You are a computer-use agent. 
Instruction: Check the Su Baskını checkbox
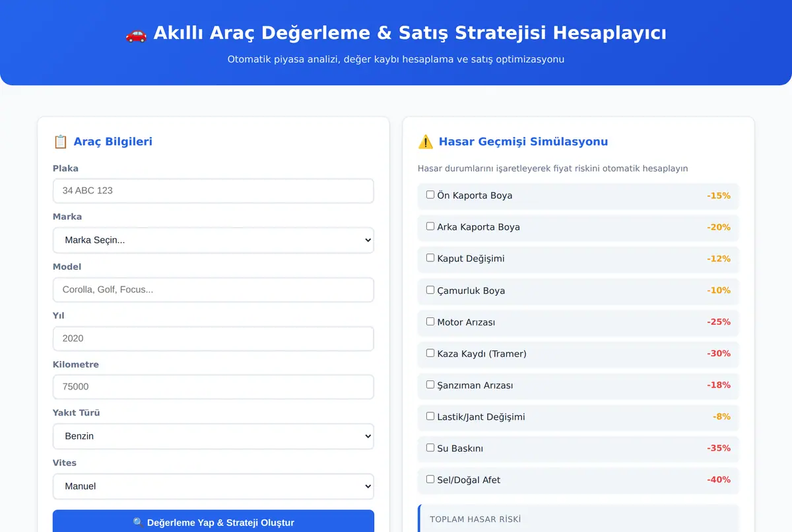point(430,448)
